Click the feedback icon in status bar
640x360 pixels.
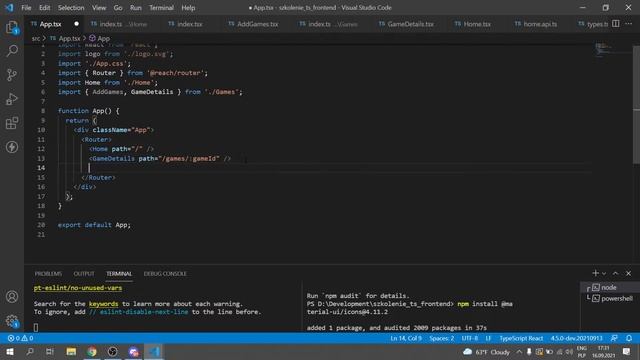pyautogui.click(x=614, y=338)
